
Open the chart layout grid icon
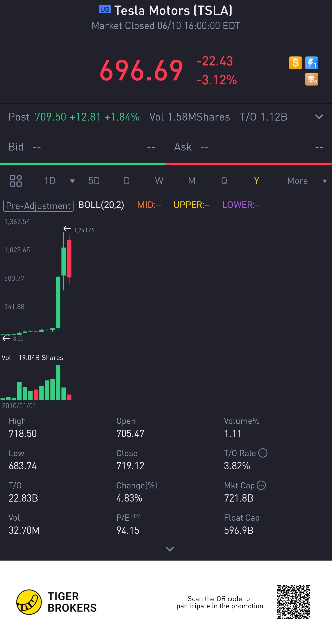pos(16,181)
